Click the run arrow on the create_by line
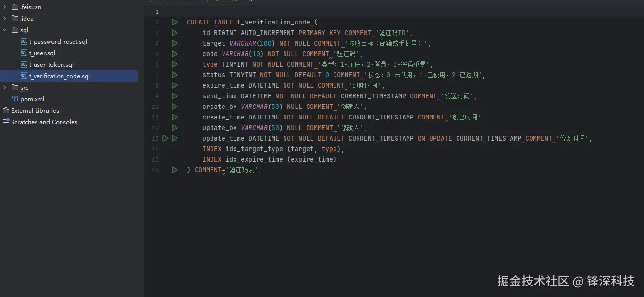This screenshot has height=297, width=644. (174, 107)
